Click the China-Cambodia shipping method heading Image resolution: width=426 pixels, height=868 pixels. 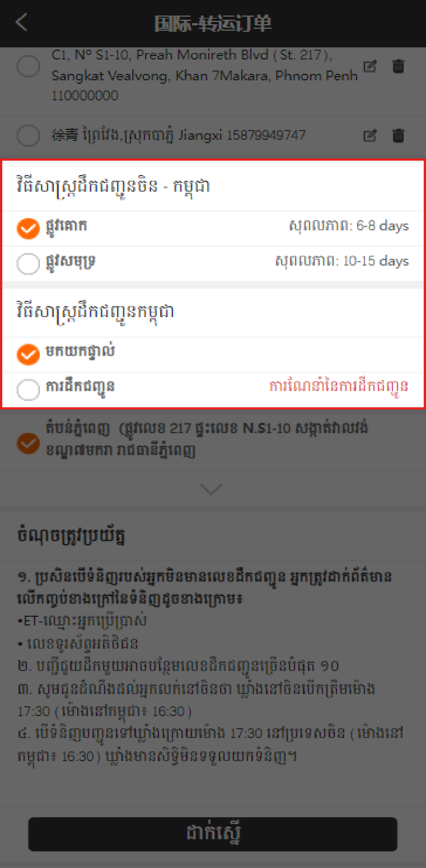point(113,186)
